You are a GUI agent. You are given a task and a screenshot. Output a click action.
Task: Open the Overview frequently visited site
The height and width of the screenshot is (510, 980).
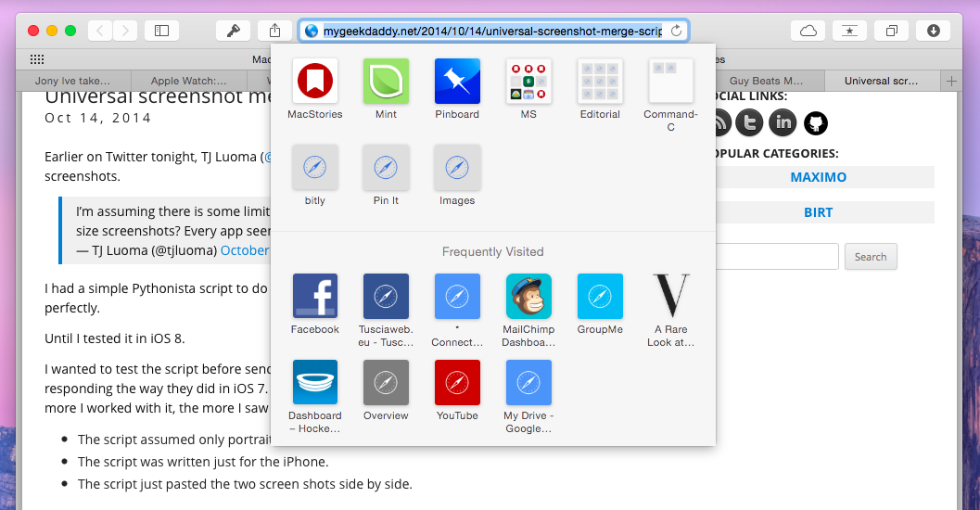click(x=387, y=382)
